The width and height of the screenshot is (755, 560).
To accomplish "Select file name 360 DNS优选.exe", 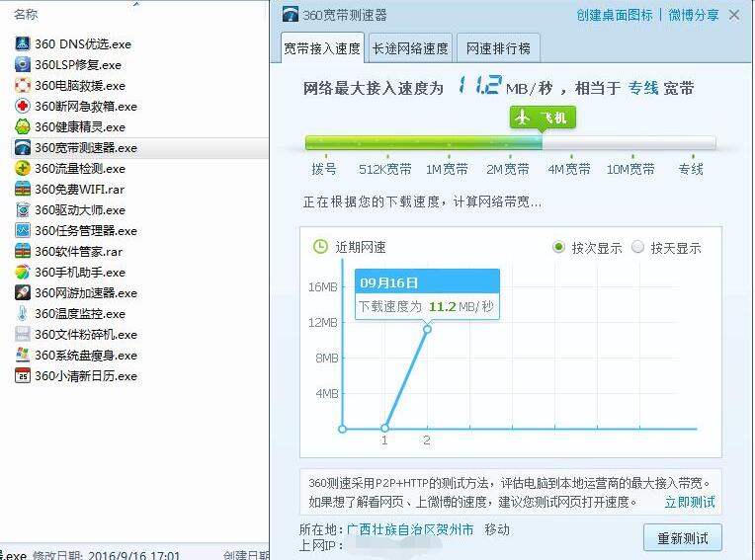I will click(x=83, y=43).
